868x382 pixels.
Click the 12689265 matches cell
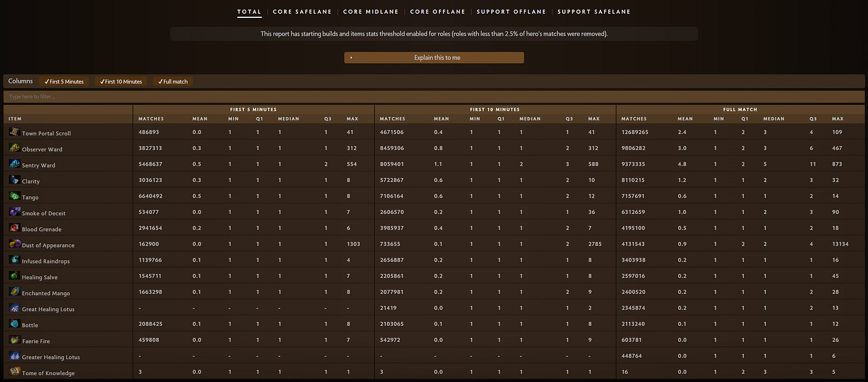(635, 132)
